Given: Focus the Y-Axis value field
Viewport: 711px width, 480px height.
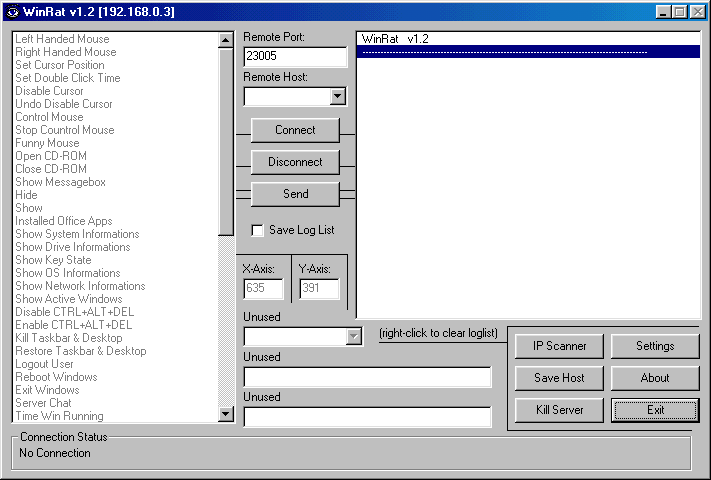Looking at the screenshot, I should 319,289.
